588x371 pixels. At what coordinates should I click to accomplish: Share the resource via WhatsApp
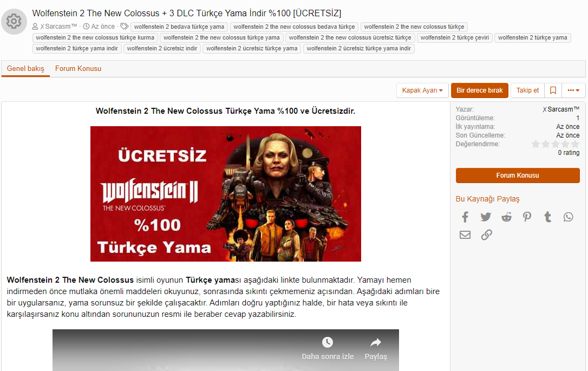(569, 217)
